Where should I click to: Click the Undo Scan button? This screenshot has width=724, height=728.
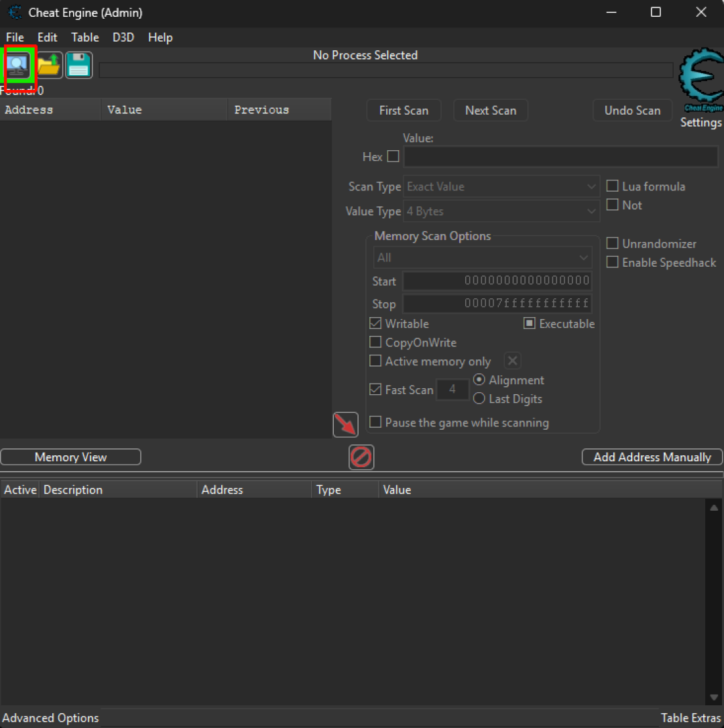pos(632,111)
